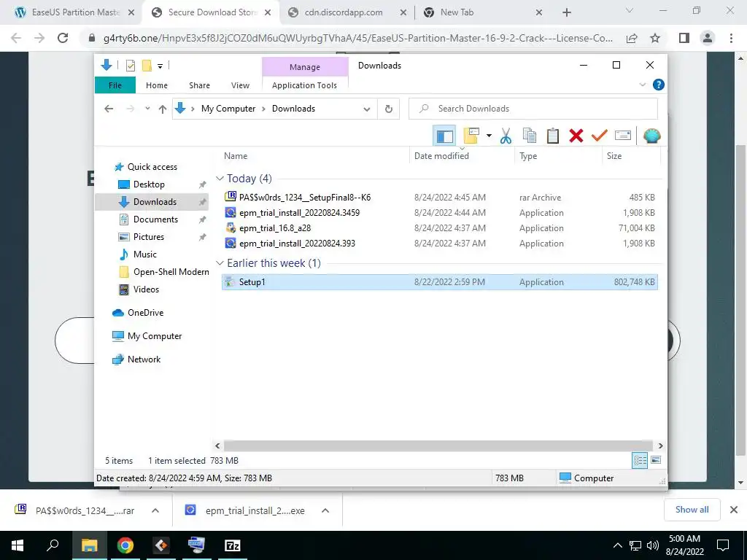This screenshot has height=560, width=747.
Task: Open address bar history dropdown
Action: pos(367,109)
